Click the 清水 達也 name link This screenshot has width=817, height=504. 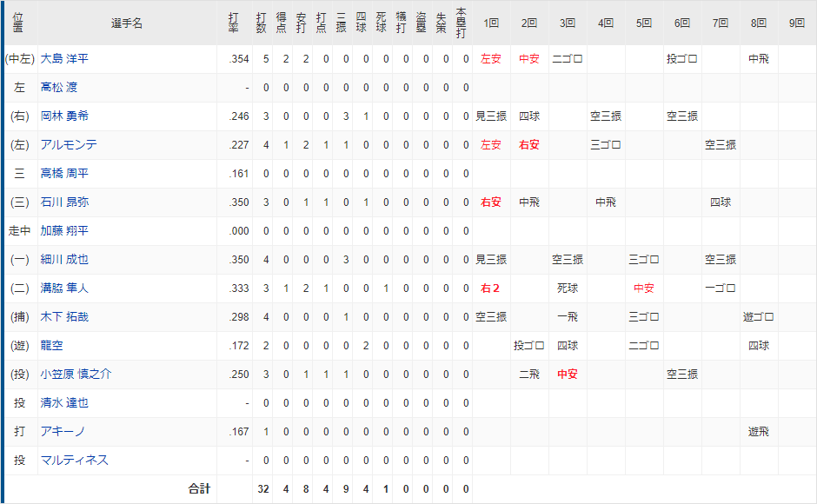coord(64,403)
